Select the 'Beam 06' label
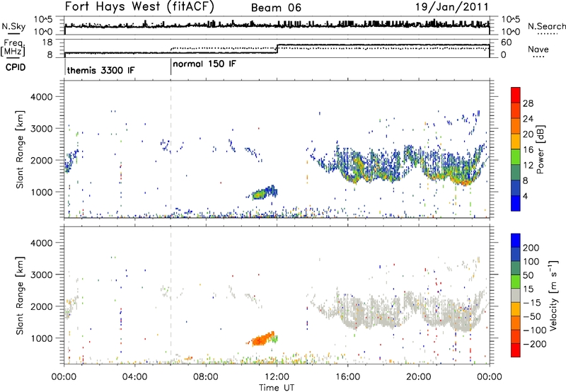The height and width of the screenshot is (392, 566). tap(276, 8)
